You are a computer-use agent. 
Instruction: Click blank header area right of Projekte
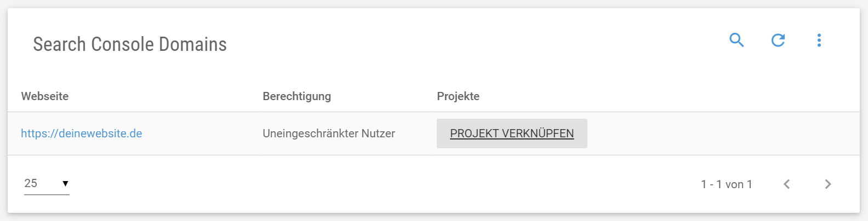click(x=669, y=96)
